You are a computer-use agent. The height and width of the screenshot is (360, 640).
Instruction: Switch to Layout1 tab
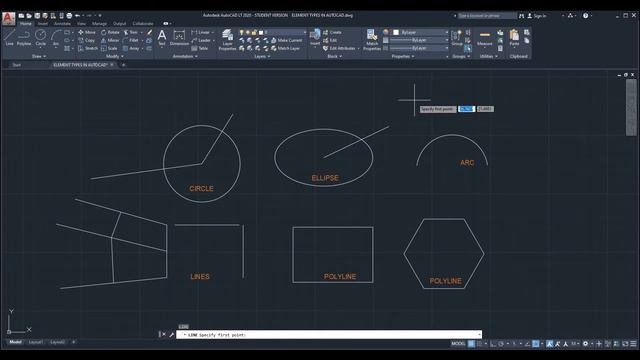click(36, 342)
